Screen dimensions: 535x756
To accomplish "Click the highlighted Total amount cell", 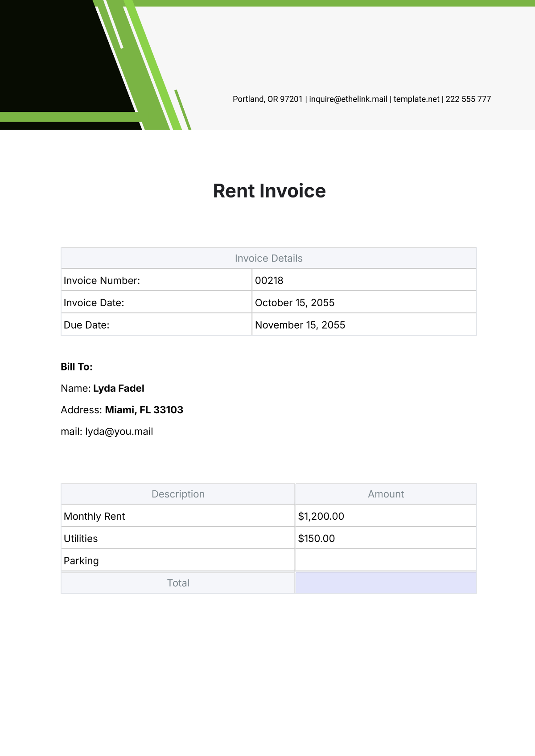I will (386, 583).
